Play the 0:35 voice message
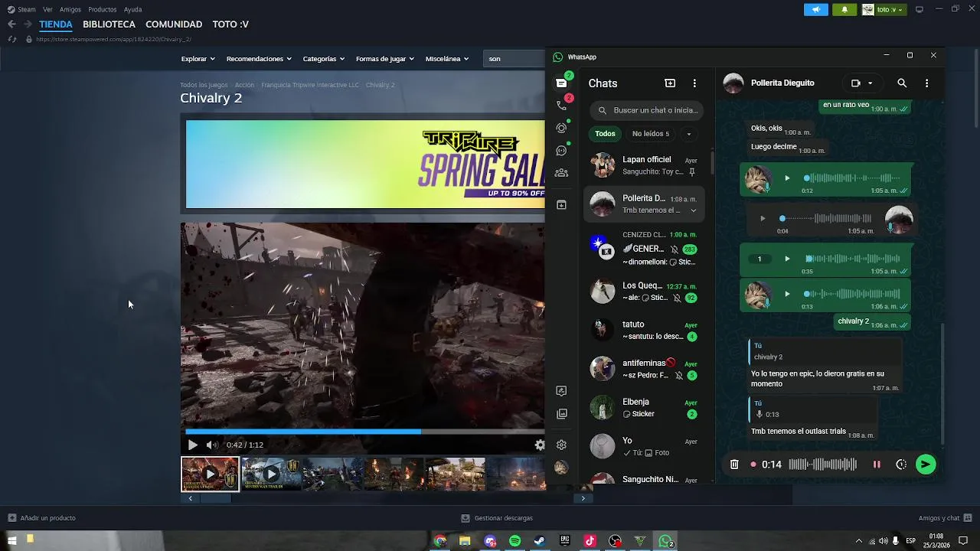The image size is (980, 551). click(x=787, y=259)
